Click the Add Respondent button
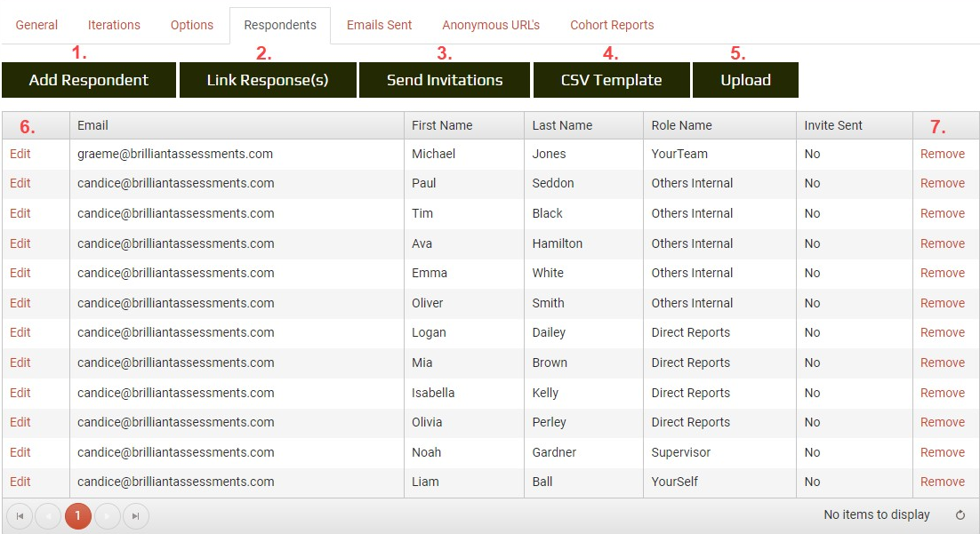 pyautogui.click(x=88, y=80)
